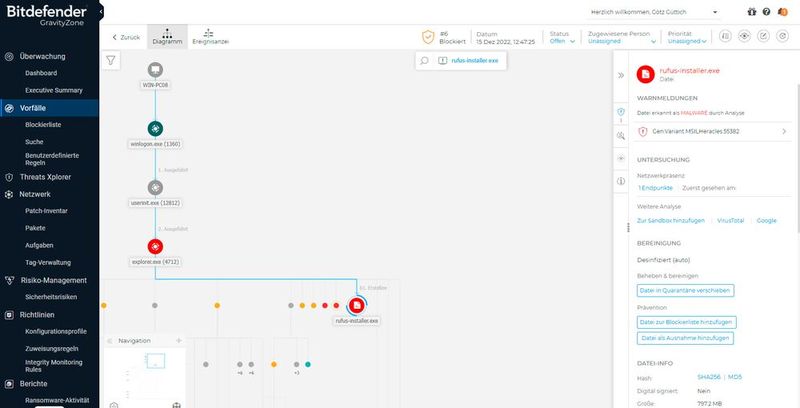Open the Priorität Unassigned dropdown
The image size is (800, 408).
pyautogui.click(x=687, y=41)
